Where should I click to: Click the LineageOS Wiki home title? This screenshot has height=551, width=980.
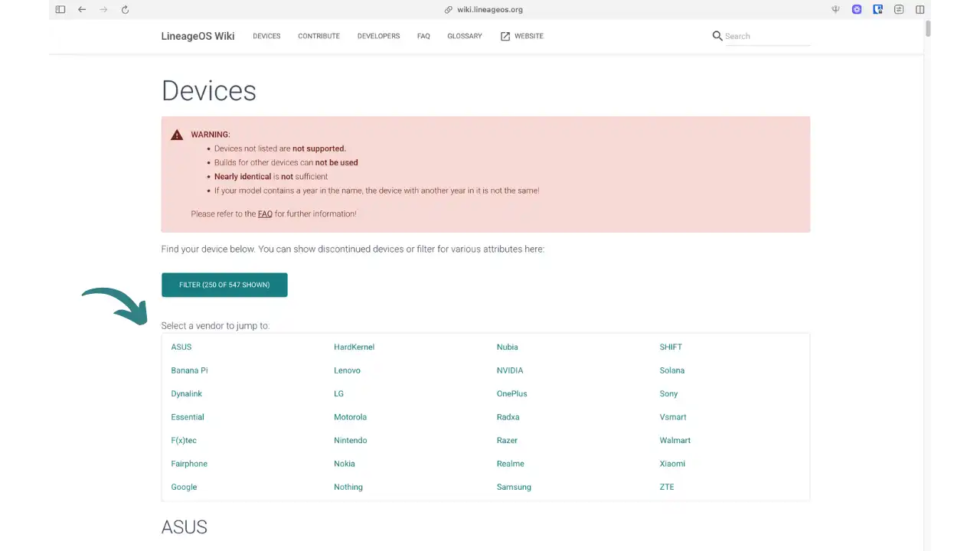(x=198, y=36)
